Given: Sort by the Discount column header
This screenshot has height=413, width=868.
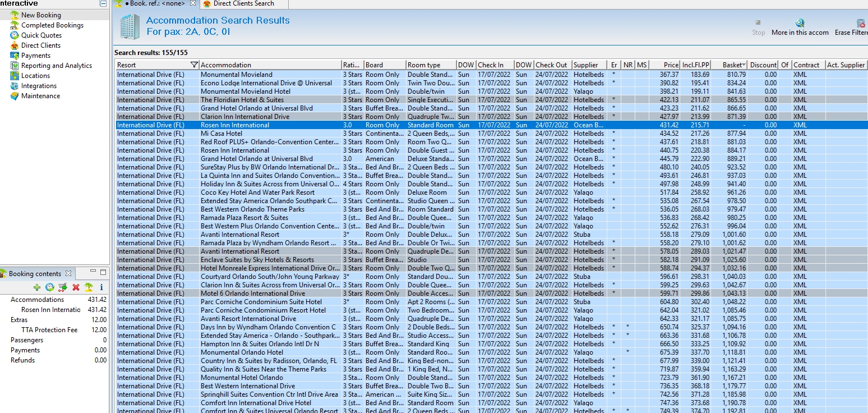Looking at the screenshot, I should point(763,65).
